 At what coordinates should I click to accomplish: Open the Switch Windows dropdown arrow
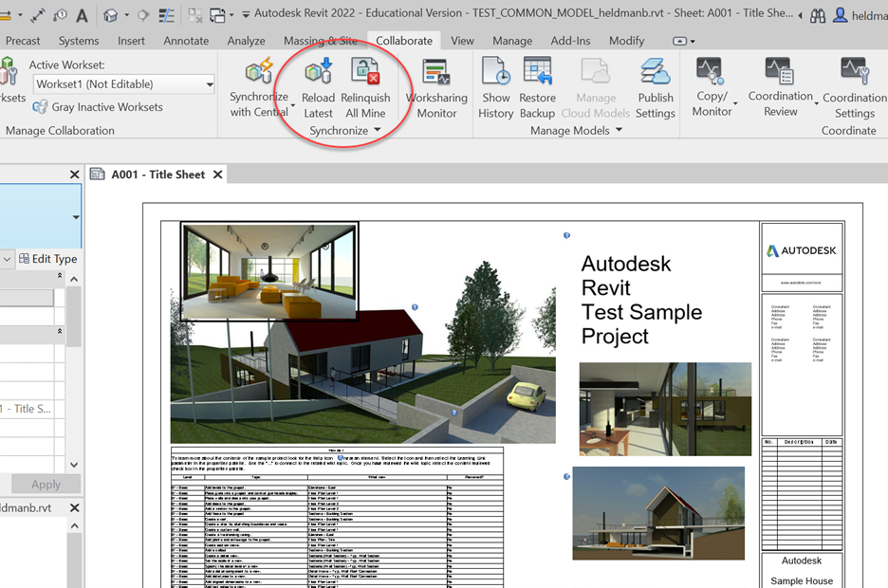231,15
